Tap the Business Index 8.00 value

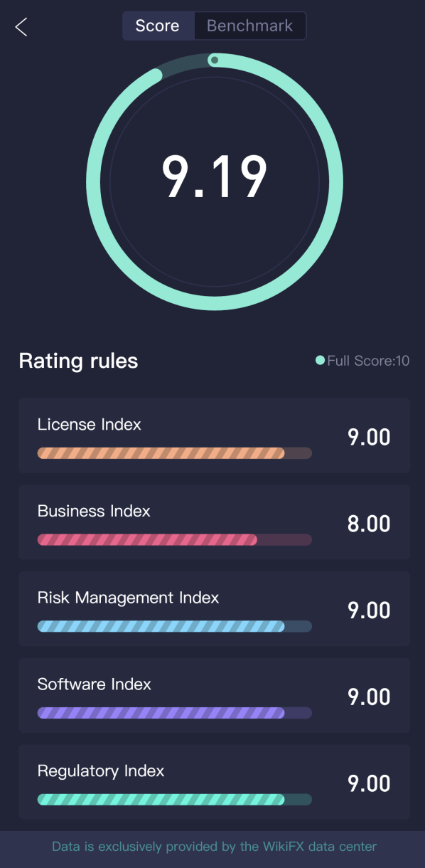coord(369,524)
